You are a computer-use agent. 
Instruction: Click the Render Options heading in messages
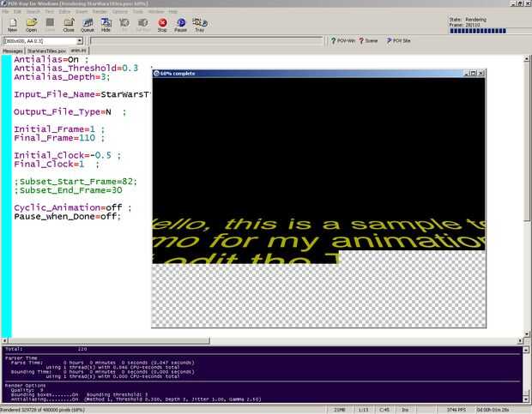click(26, 386)
